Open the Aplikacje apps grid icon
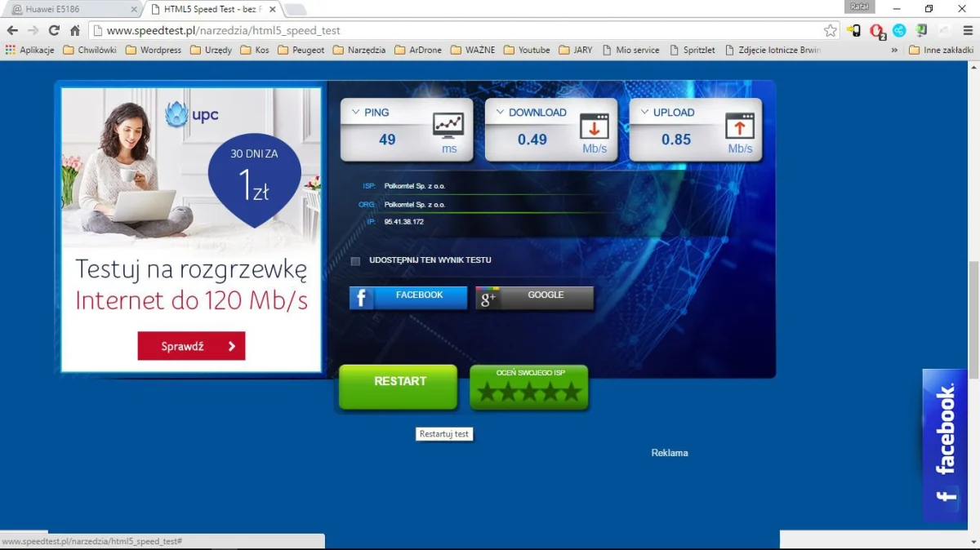 [x=11, y=50]
